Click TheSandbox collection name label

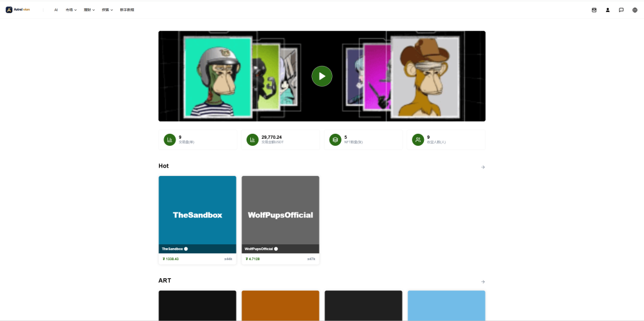pos(172,249)
